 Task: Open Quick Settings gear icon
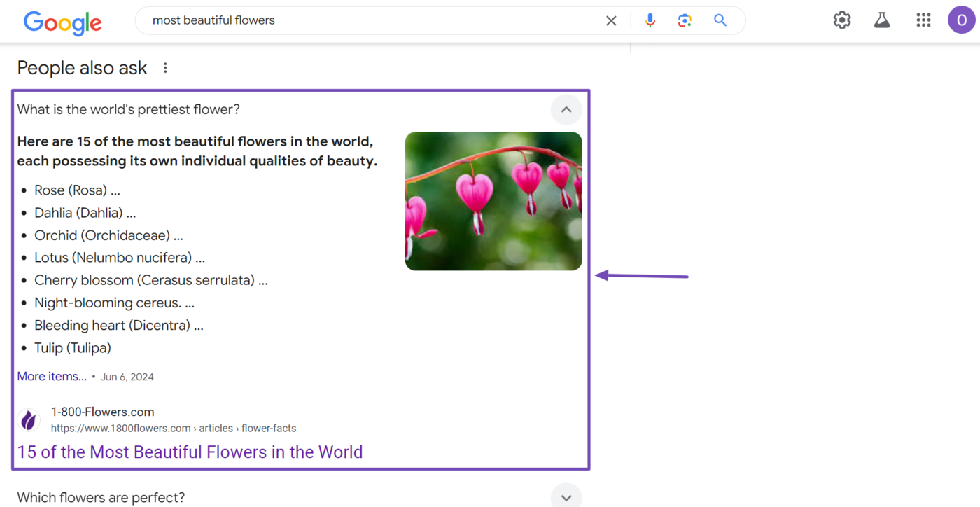(x=842, y=20)
